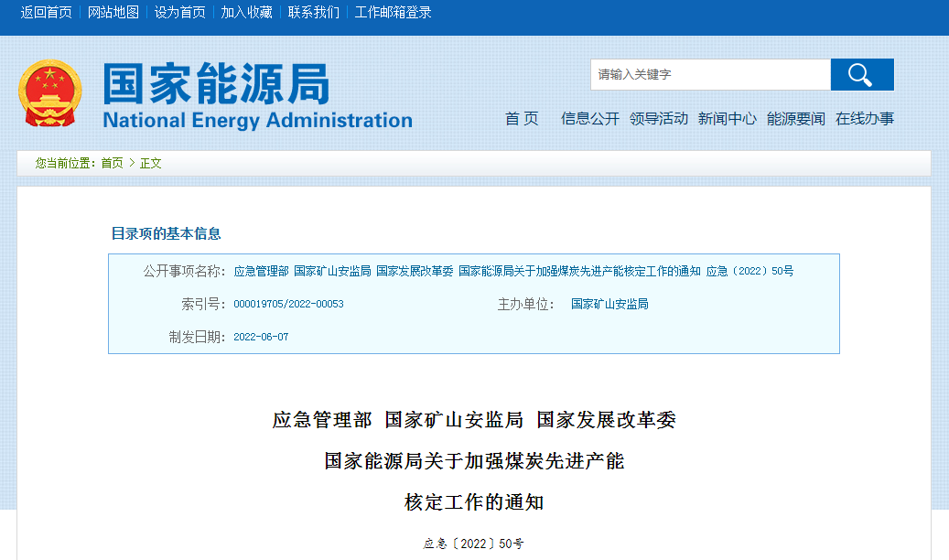Click National Energy Administration English title

[x=257, y=120]
